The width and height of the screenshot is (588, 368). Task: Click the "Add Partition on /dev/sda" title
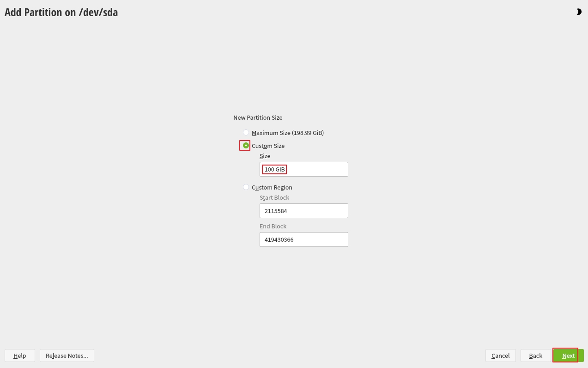pos(61,12)
